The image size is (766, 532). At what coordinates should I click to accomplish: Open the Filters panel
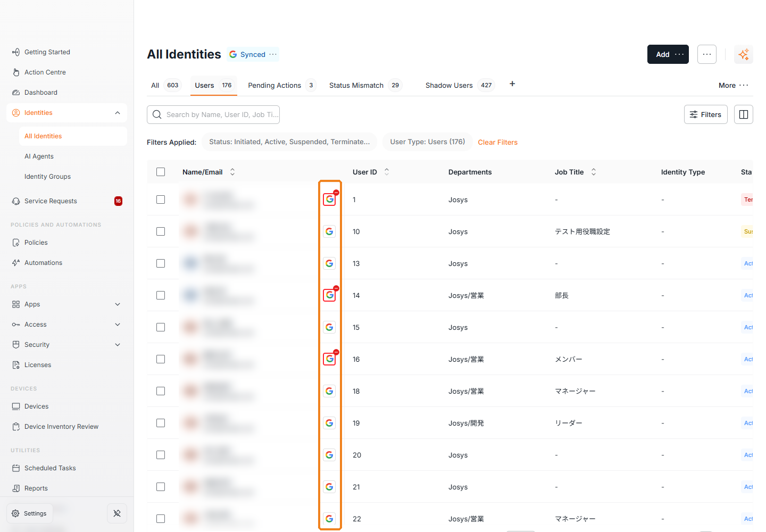706,114
